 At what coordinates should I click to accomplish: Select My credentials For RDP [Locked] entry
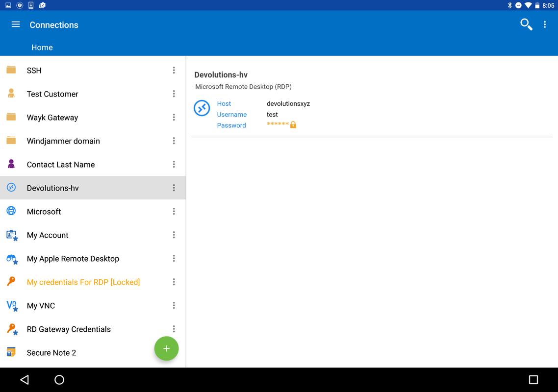[93, 282]
